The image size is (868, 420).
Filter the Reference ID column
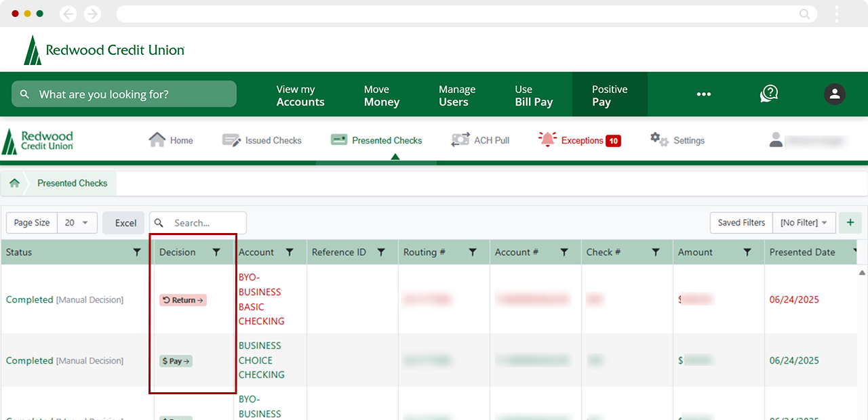381,252
